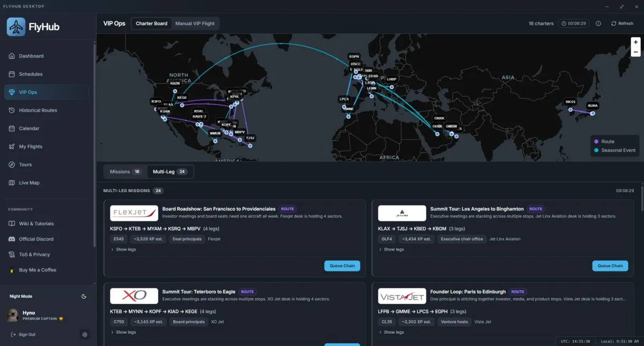Image resolution: width=644 pixels, height=346 pixels.
Task: Zoom out on the map
Action: (x=636, y=52)
